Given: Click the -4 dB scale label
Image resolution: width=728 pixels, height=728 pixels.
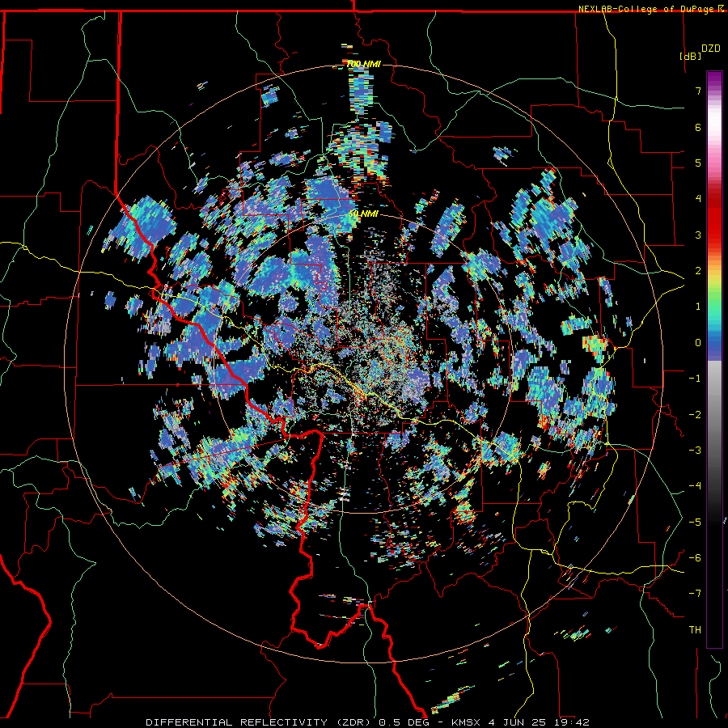Looking at the screenshot, I should 695,486.
